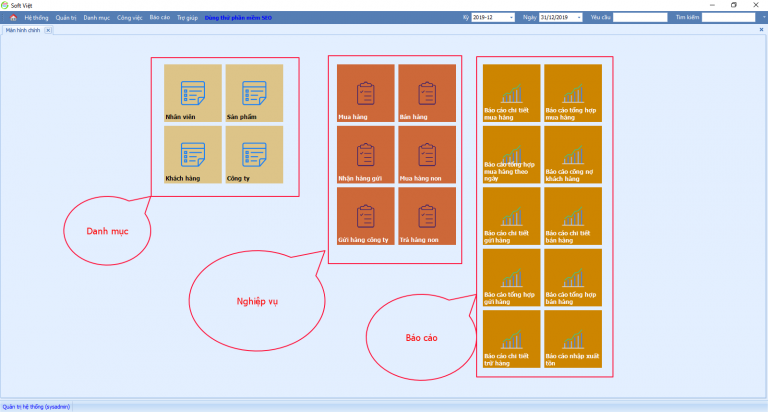Click the Tìm kiếm search field

coord(728,18)
